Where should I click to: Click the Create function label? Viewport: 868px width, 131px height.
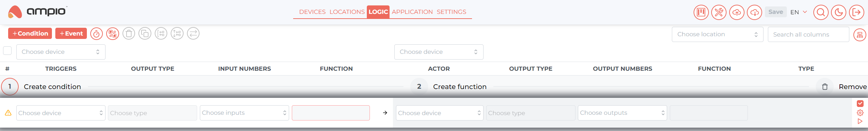[459, 87]
